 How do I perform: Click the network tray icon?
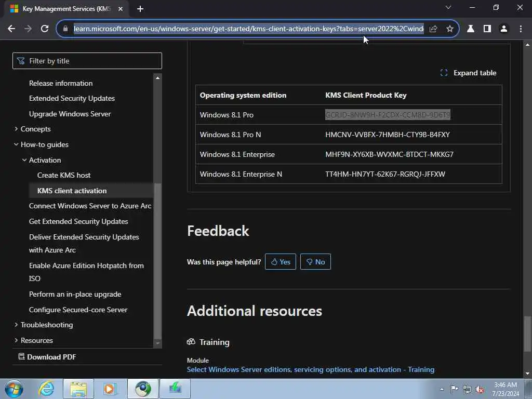coord(467,389)
